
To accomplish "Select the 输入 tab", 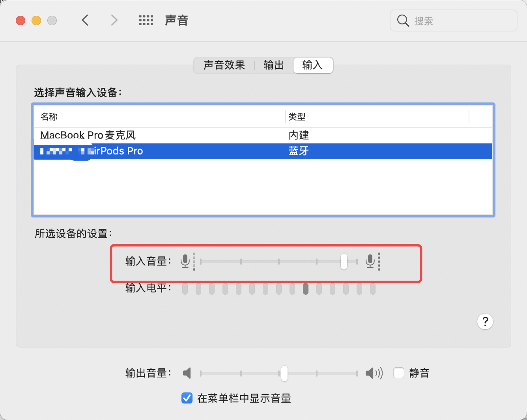I will pos(313,65).
